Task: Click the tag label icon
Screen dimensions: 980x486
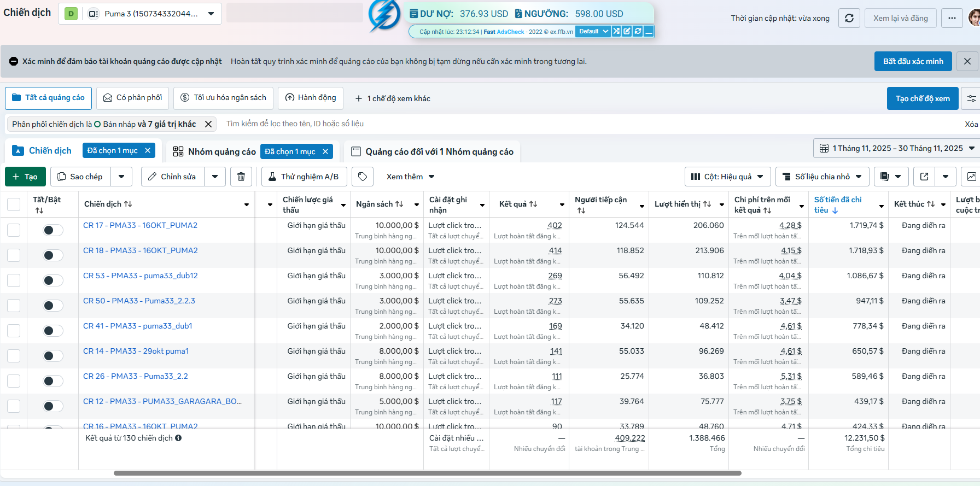Action: (x=363, y=177)
